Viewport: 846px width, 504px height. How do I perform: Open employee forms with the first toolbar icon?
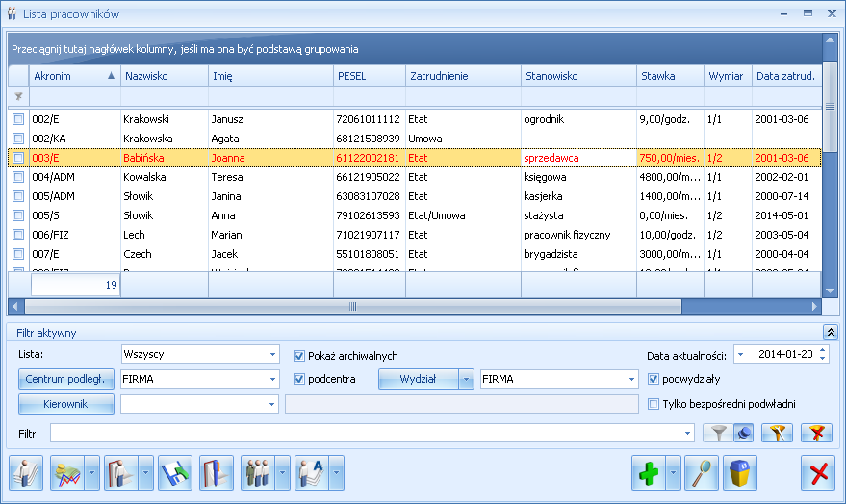(x=26, y=472)
